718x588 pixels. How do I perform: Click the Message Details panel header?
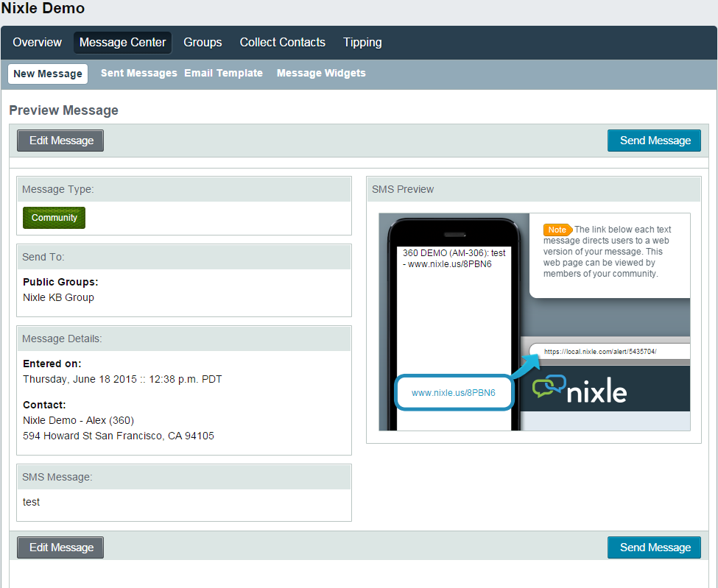click(184, 339)
